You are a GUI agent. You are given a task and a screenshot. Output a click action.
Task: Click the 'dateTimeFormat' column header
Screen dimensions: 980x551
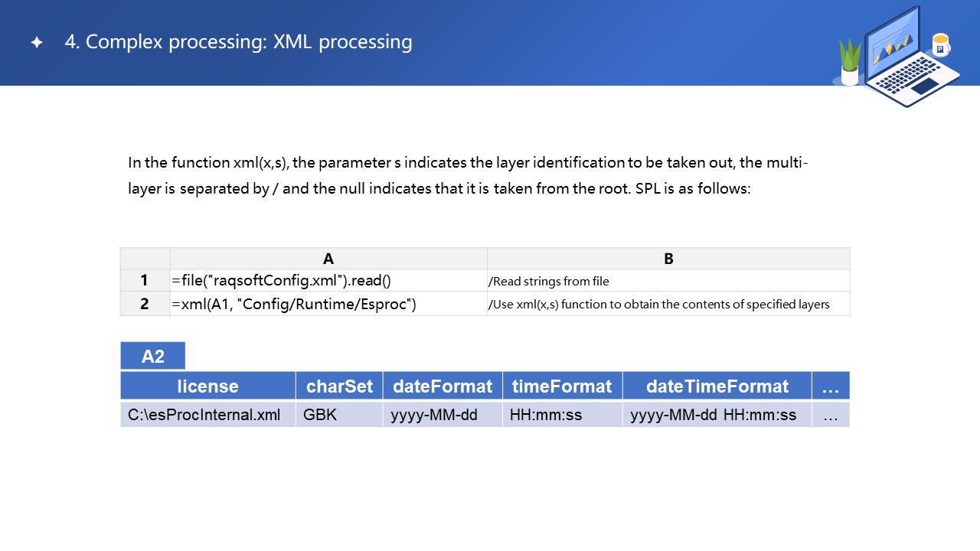click(717, 386)
